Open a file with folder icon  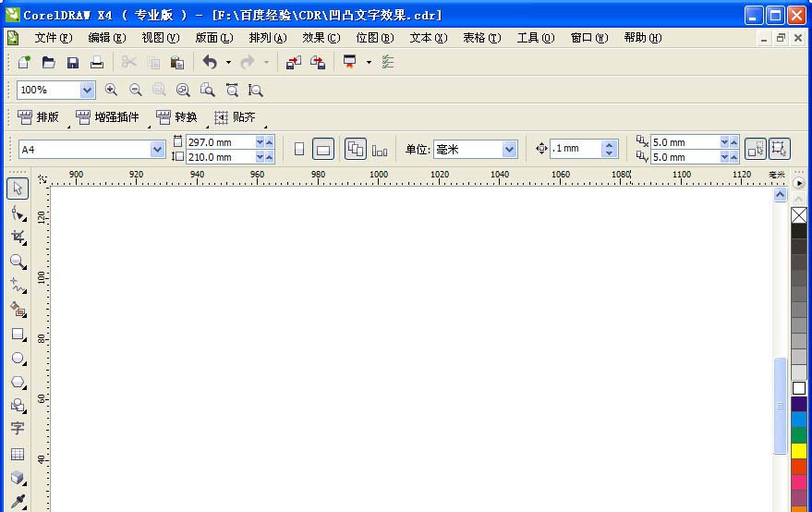[x=48, y=63]
